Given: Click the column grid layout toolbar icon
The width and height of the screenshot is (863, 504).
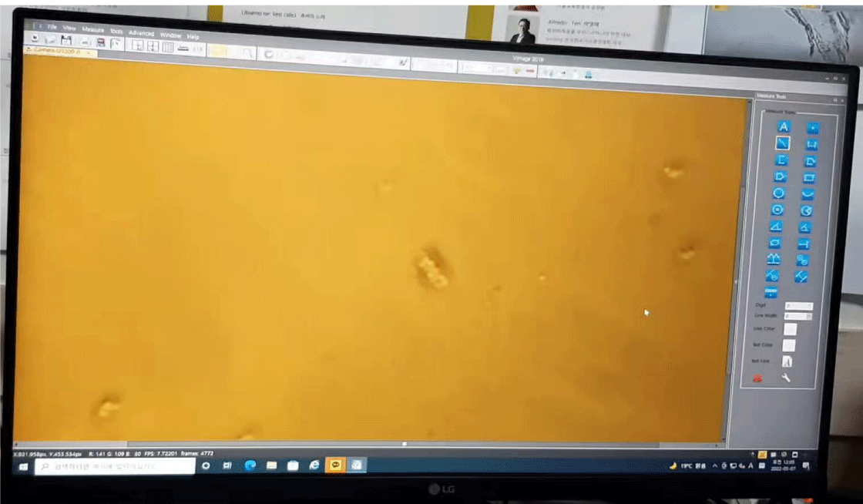Looking at the screenshot, I should (x=168, y=47).
